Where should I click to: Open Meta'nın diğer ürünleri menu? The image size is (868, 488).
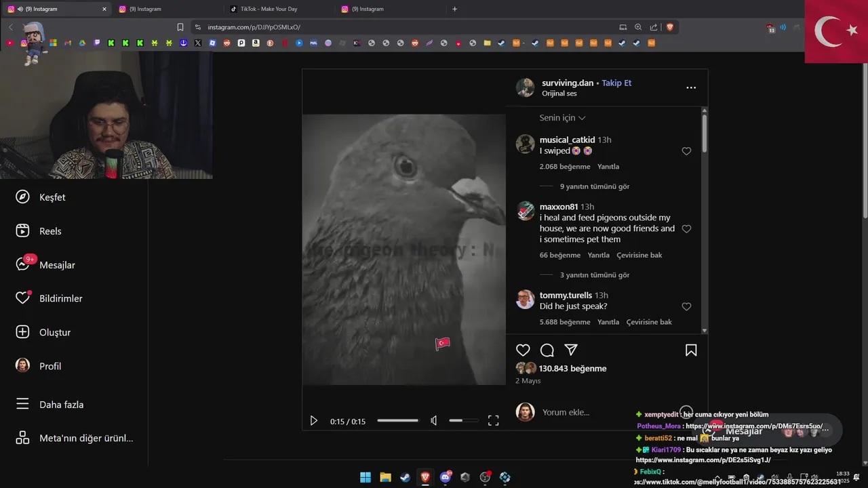point(75,438)
